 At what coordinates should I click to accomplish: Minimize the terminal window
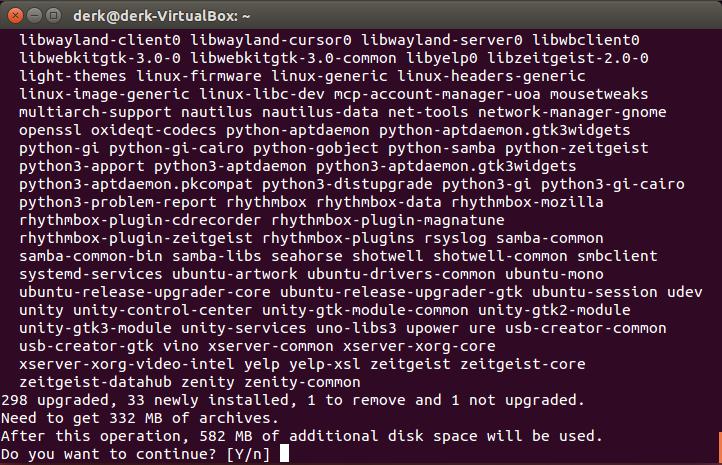click(x=34, y=15)
